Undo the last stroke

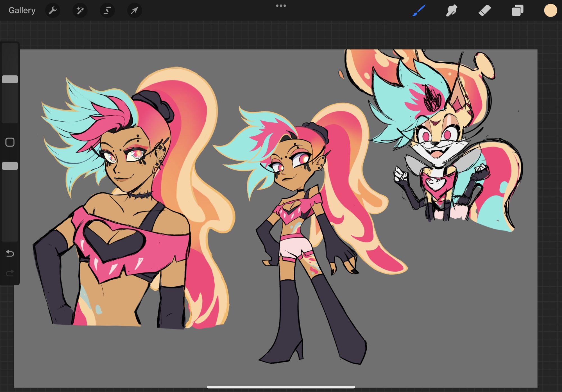click(10, 254)
